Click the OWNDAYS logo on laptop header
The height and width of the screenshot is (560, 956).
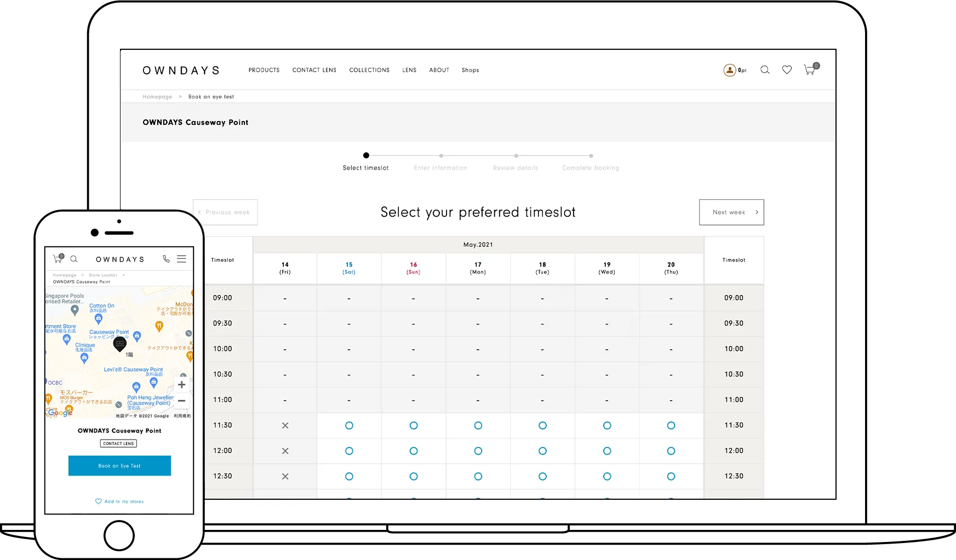coord(181,71)
